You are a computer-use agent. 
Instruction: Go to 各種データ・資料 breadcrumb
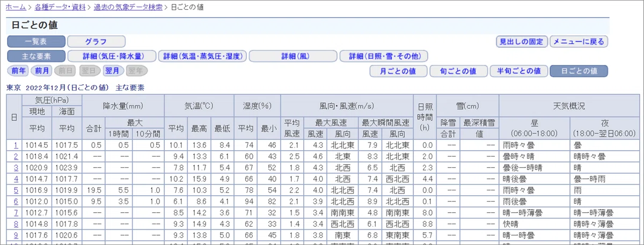click(60, 8)
